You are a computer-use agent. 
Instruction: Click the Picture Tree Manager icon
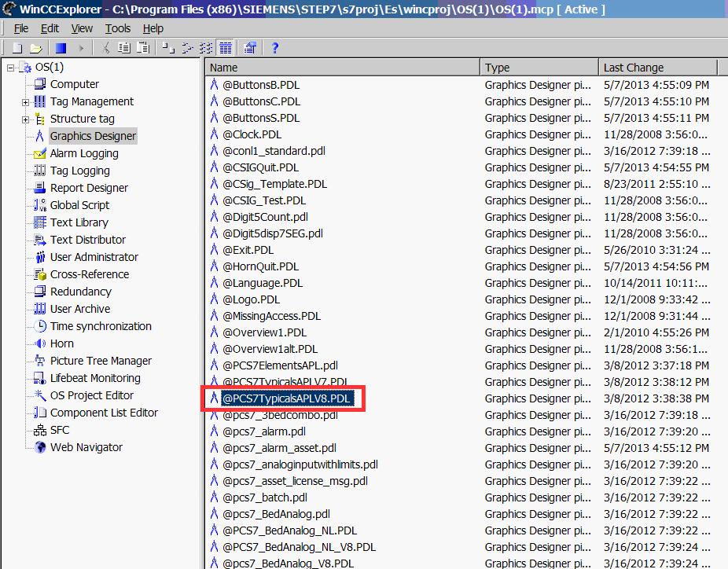coord(40,361)
